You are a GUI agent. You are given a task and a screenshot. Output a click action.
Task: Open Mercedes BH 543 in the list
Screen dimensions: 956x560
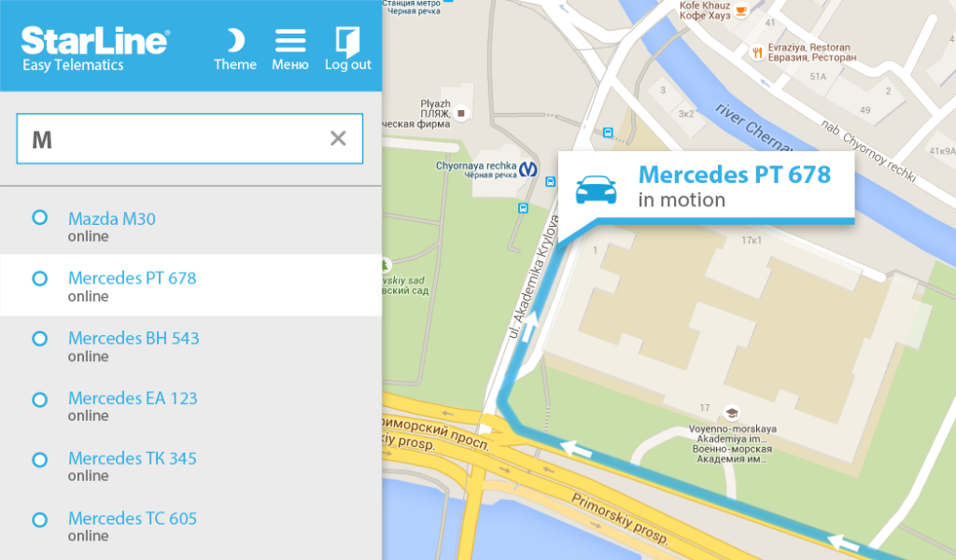134,338
